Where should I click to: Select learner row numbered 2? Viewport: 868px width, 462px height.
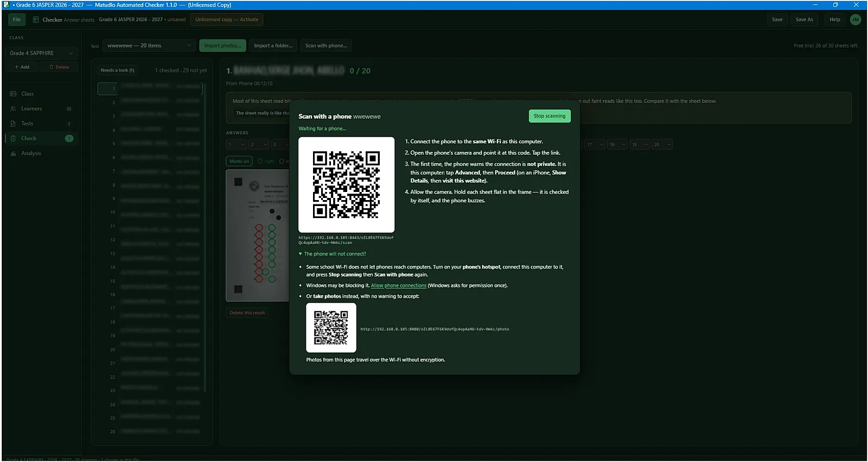[150, 102]
